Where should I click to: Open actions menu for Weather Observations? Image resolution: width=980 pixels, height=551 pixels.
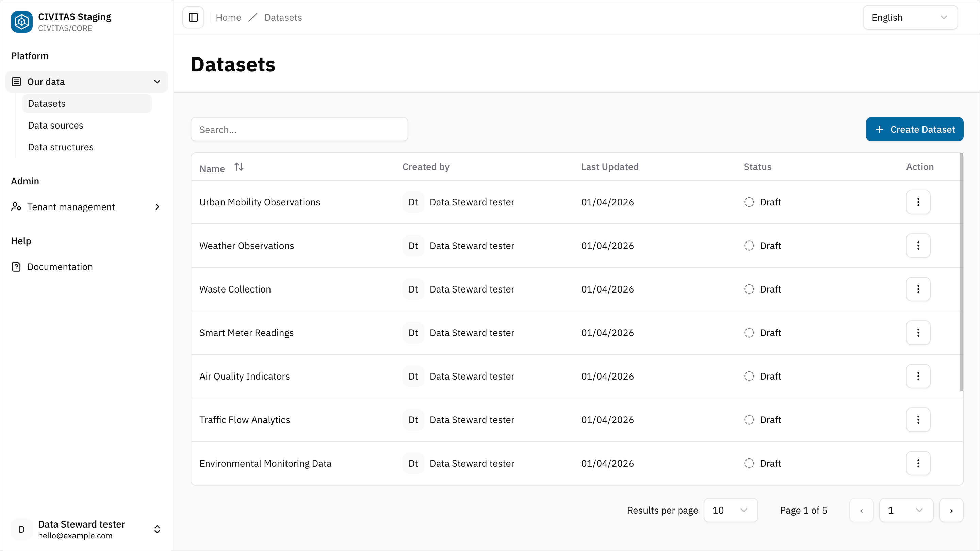pyautogui.click(x=918, y=245)
